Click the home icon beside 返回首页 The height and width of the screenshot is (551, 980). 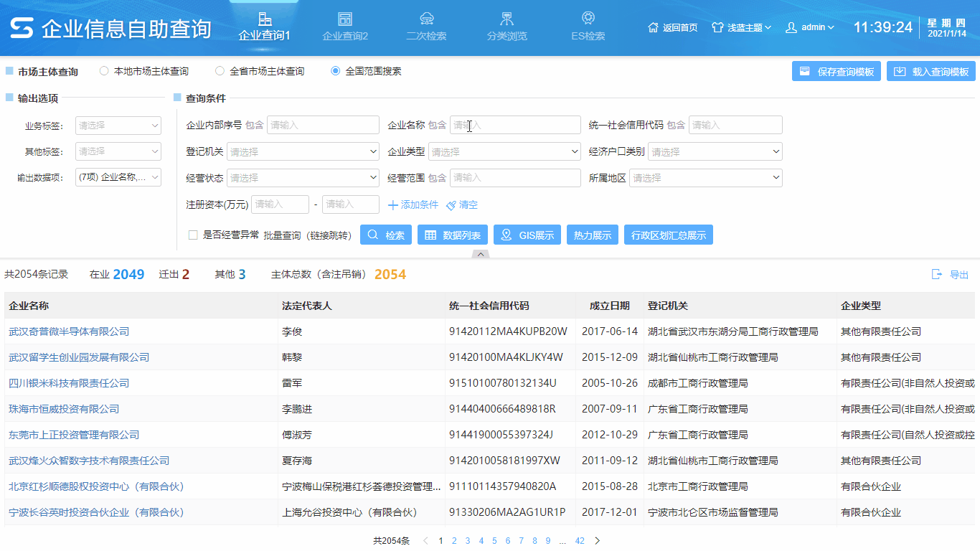(x=653, y=27)
